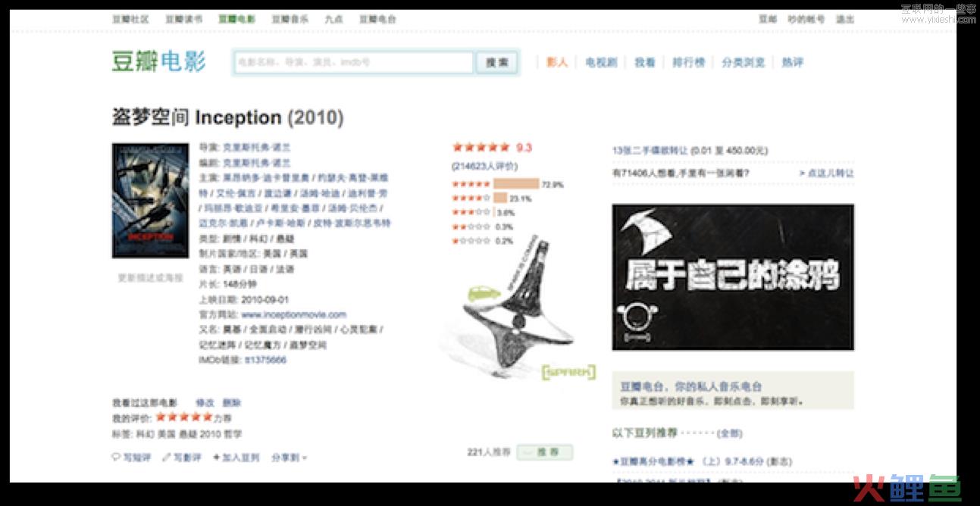Open the 影人 navigation tab
The image size is (980, 506).
pos(557,62)
